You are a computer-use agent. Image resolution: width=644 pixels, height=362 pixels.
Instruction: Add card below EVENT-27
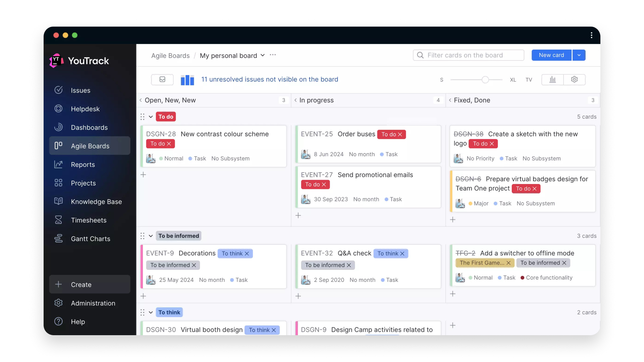(x=298, y=216)
